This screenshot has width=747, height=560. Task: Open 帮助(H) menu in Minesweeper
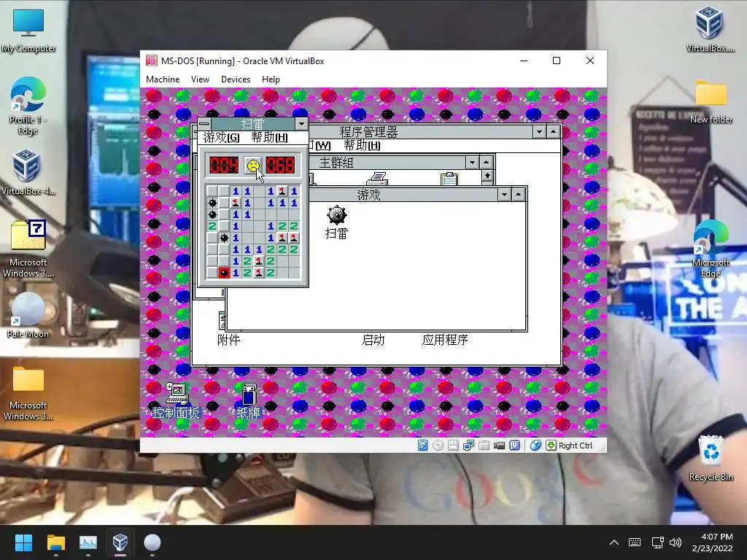click(x=269, y=138)
